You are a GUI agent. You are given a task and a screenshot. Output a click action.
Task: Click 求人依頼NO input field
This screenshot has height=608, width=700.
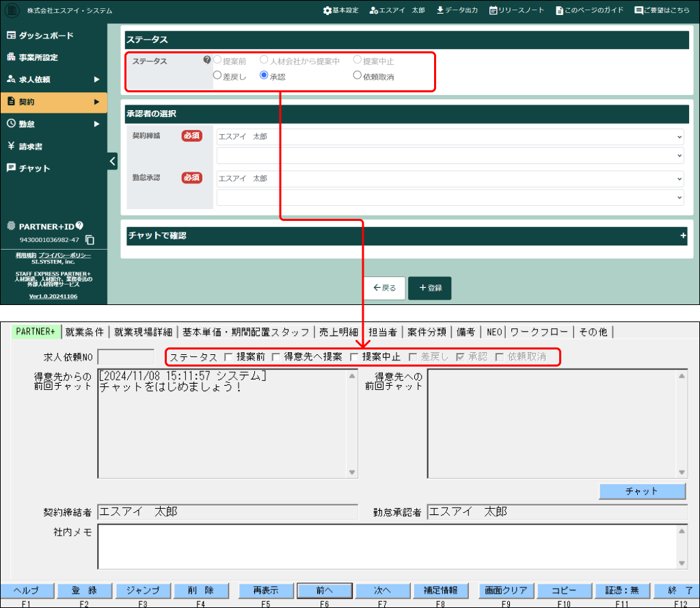pos(126,357)
